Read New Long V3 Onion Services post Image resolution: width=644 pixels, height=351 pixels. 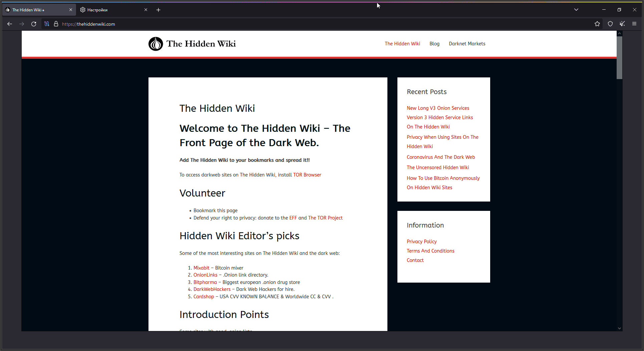coord(438,108)
